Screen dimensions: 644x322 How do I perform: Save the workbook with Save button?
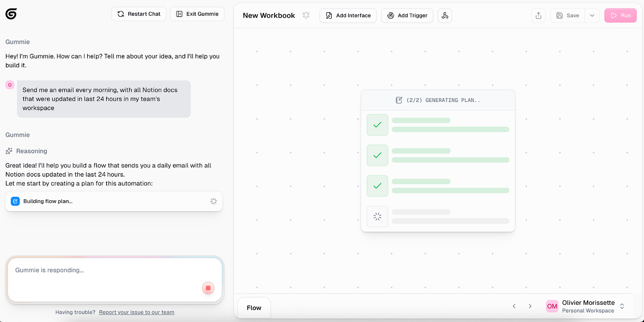click(x=567, y=16)
